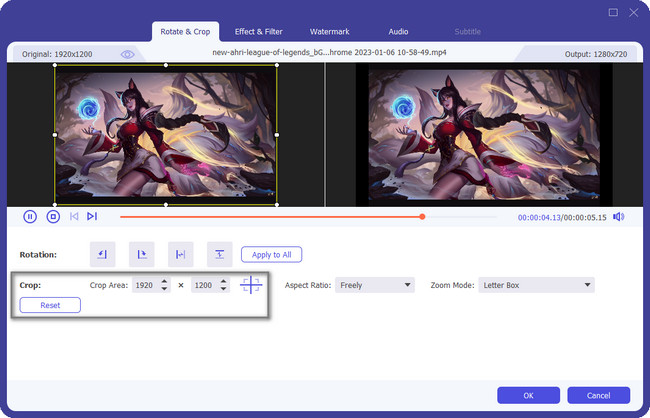Switch to the Rotate & Crop tab
The height and width of the screenshot is (418, 650).
(x=185, y=32)
